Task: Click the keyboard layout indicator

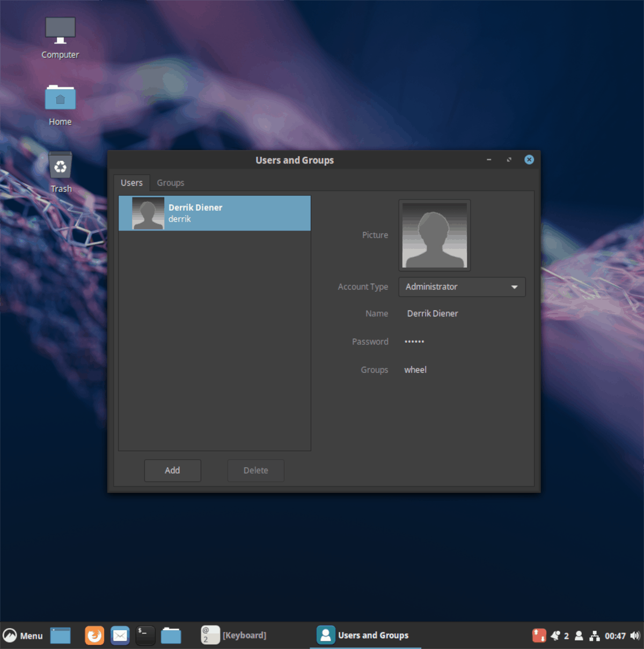Action: pos(210,635)
